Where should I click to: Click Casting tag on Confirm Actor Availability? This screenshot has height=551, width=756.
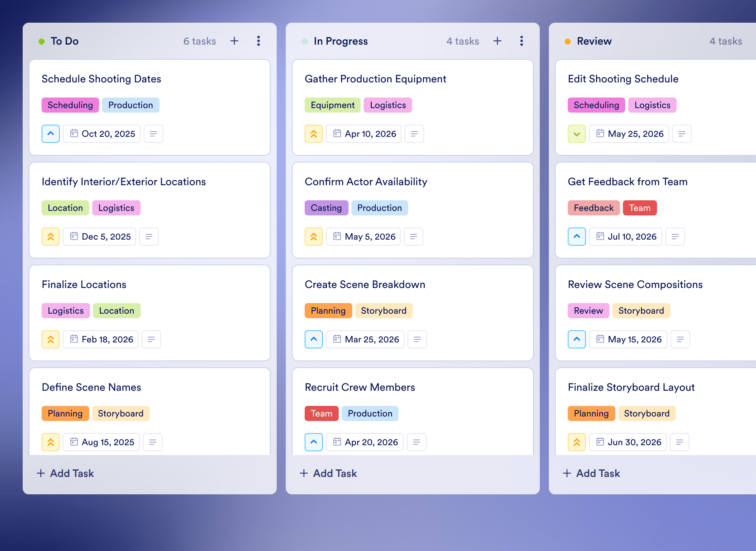point(326,208)
